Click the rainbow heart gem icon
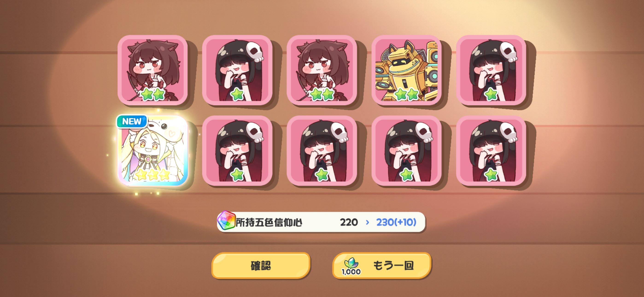The height and width of the screenshot is (297, 644). coord(226,221)
